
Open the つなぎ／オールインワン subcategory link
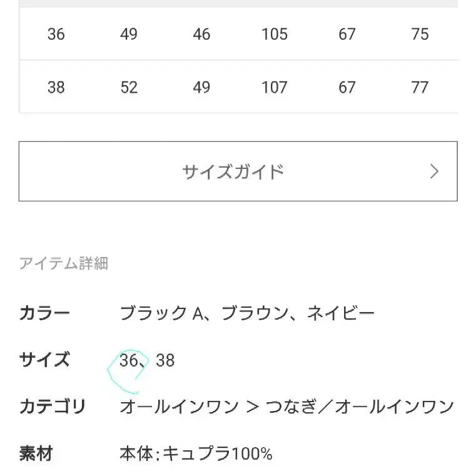(x=360, y=407)
